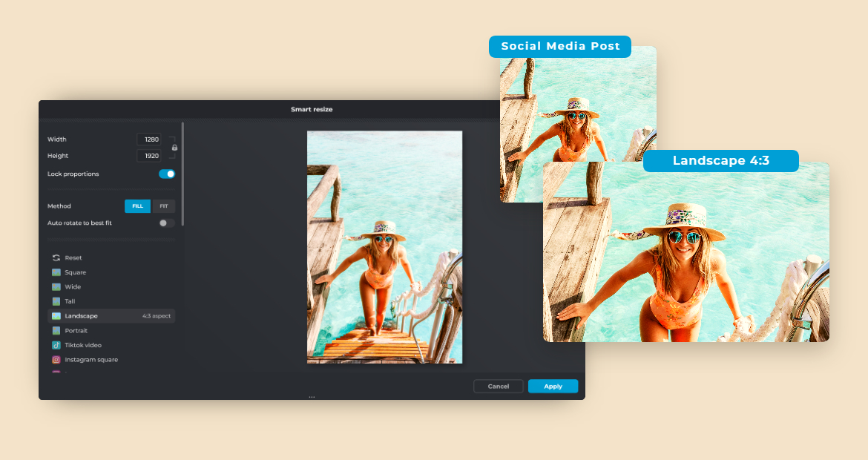Click the portrait image preview in the dialog

click(384, 248)
